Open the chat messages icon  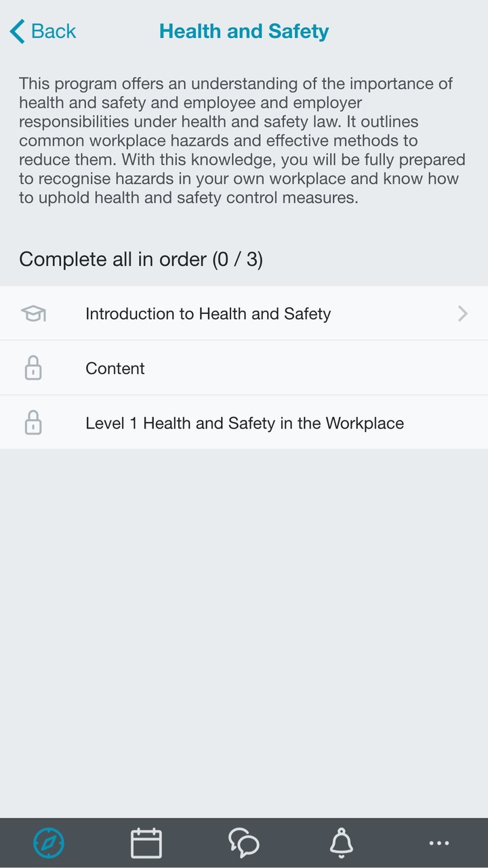[244, 843]
